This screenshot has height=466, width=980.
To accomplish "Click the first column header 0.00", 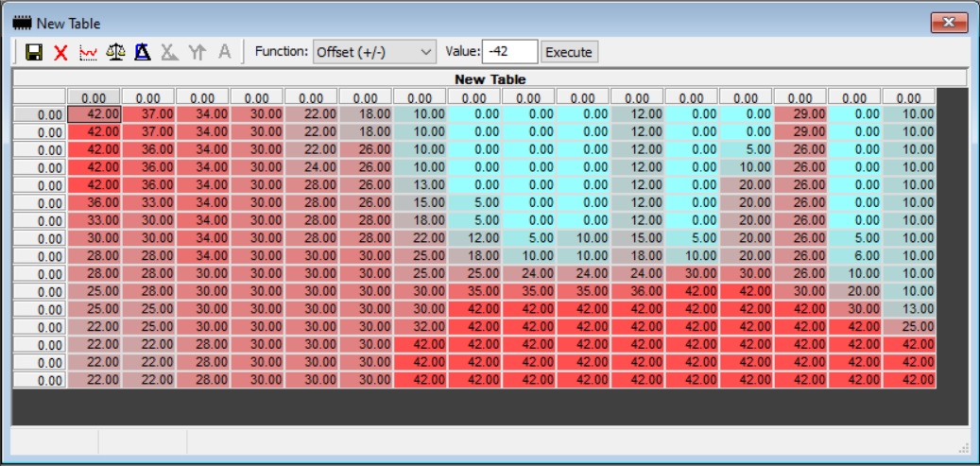I will (93, 97).
